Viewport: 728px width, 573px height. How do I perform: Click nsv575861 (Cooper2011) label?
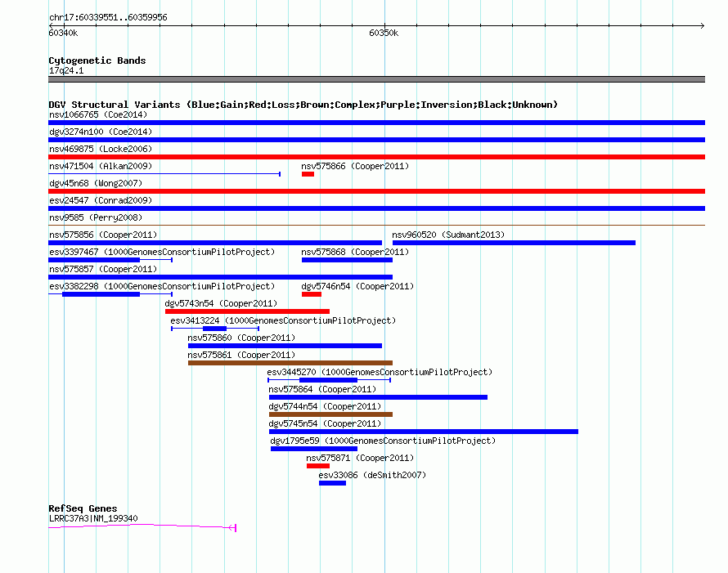point(241,355)
